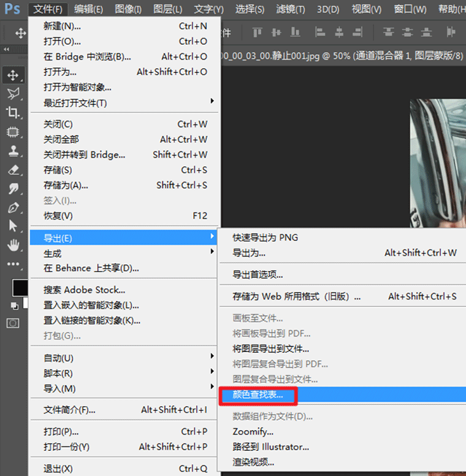Screen dimensions: 466x476
Task: Click the Move tool icon in options bar
Action: click(x=20, y=33)
